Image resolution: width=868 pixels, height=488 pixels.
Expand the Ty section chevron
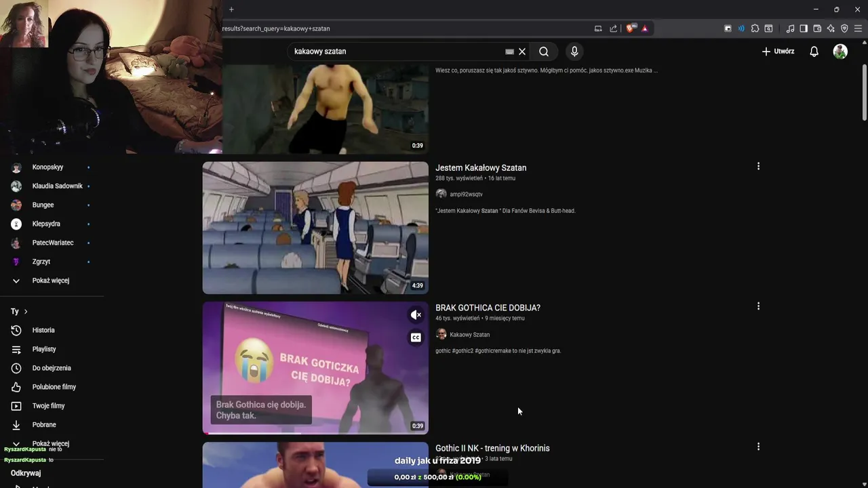click(x=26, y=312)
